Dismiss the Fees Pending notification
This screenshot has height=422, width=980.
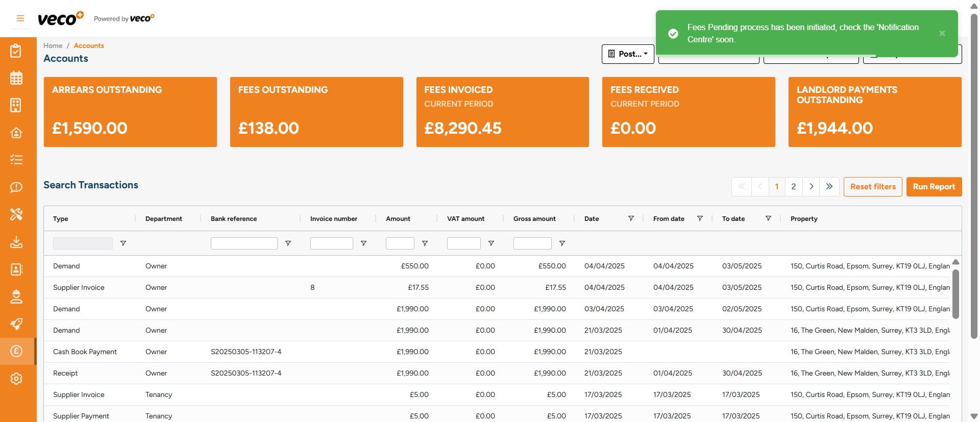pos(942,33)
